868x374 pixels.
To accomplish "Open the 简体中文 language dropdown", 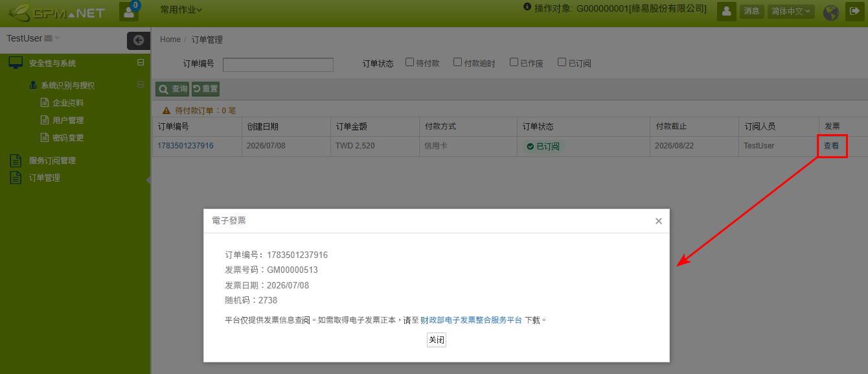I will 792,11.
